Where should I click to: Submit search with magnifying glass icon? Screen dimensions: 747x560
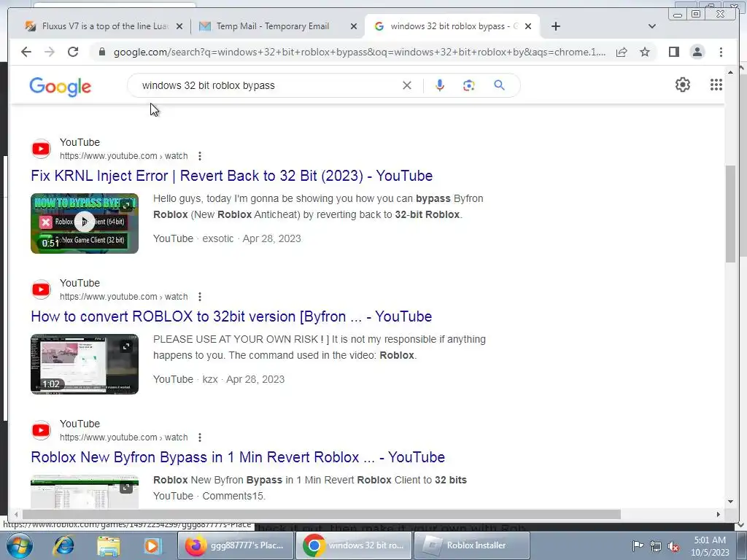pyautogui.click(x=499, y=85)
